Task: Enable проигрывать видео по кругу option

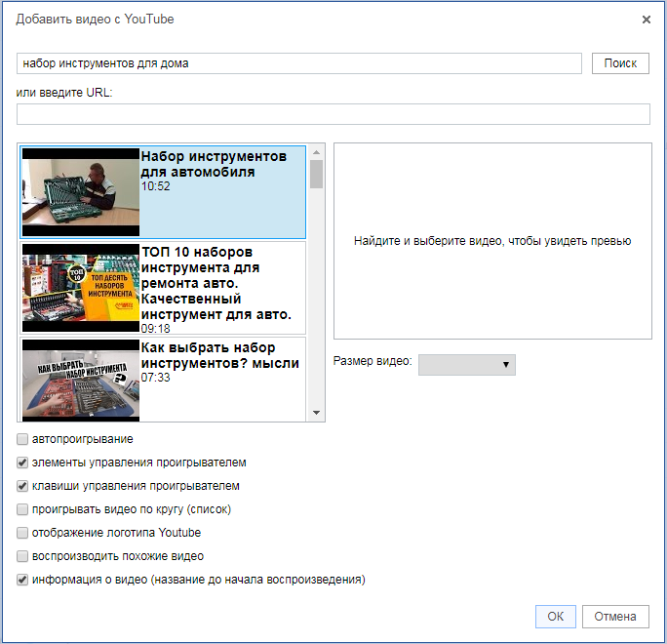Action: click(x=22, y=509)
